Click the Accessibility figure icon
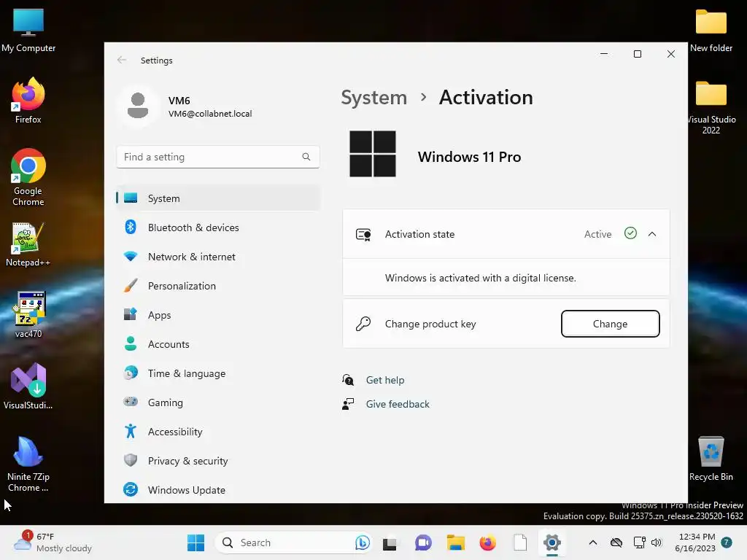747x560 pixels. point(131,431)
